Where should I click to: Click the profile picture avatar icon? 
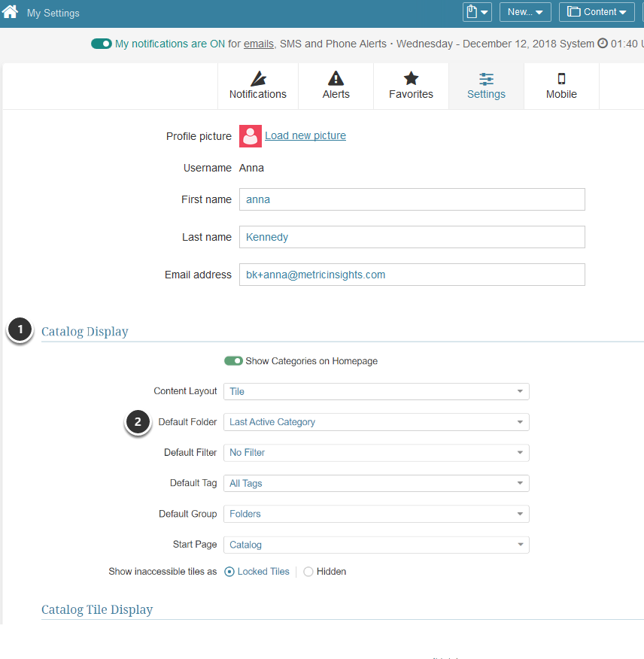pyautogui.click(x=251, y=136)
